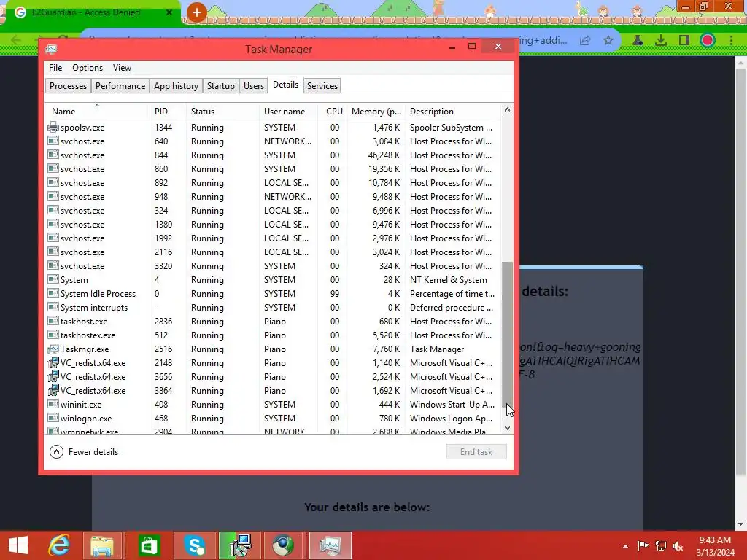Click the browser page scrollbar down arrow

click(x=741, y=524)
